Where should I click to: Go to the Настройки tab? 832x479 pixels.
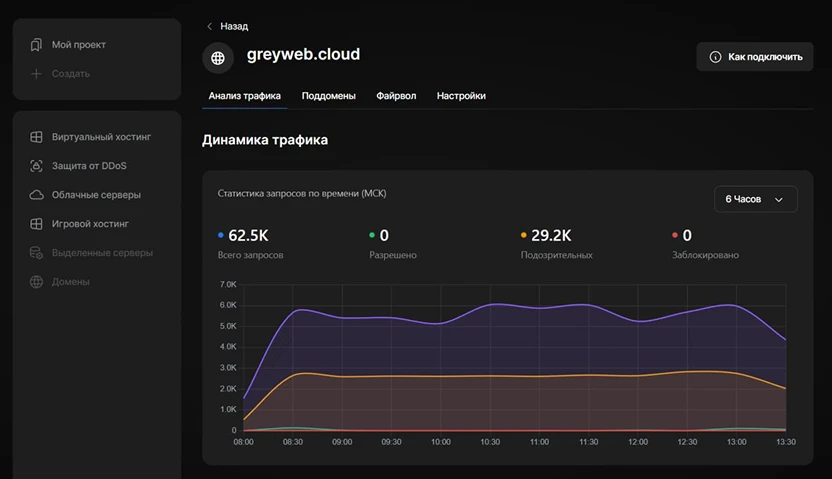(461, 96)
